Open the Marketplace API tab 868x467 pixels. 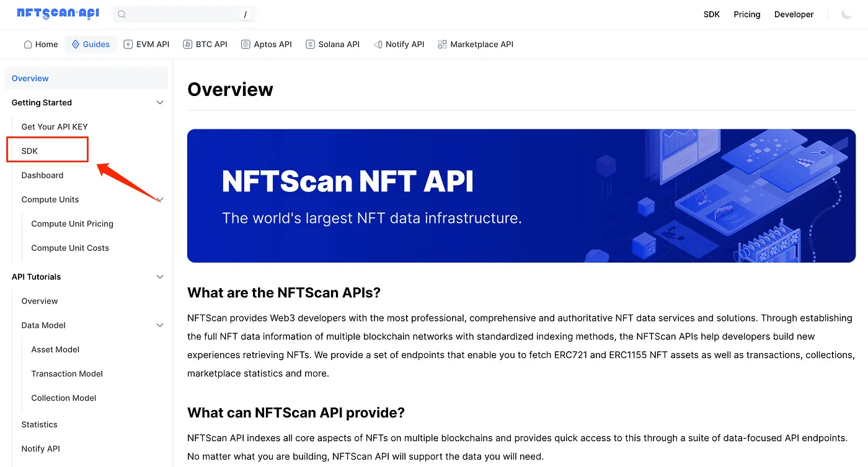tap(476, 45)
